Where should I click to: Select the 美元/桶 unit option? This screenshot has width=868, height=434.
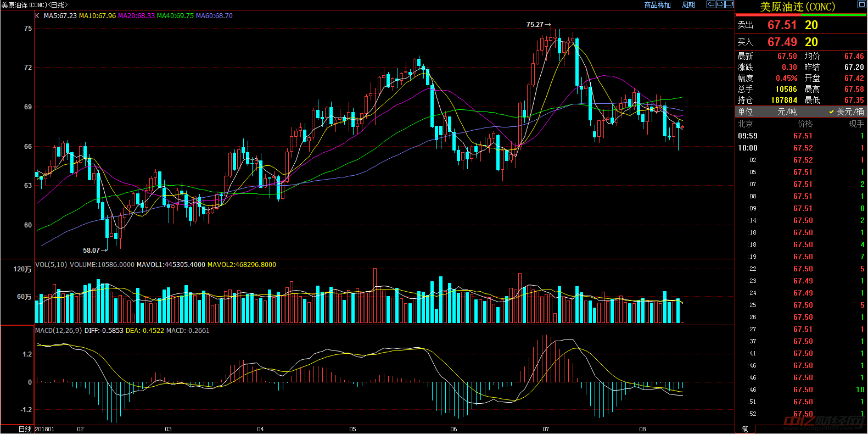[850, 112]
